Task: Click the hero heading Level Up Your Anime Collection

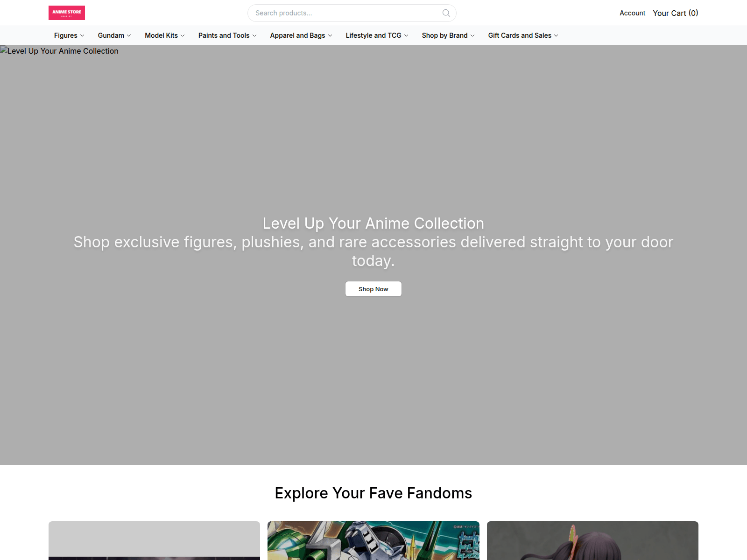Action: tap(373, 224)
